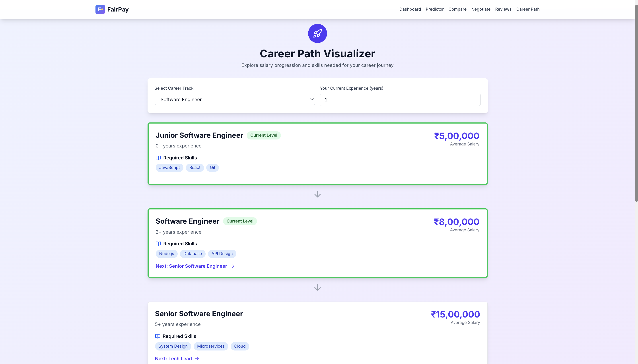
Task: Click the Current Experience years field
Action: [400, 100]
